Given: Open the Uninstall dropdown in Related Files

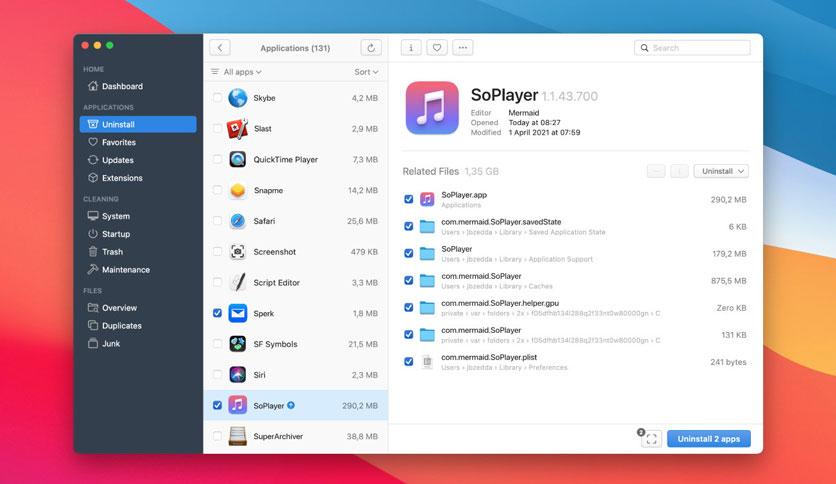Looking at the screenshot, I should click(721, 171).
